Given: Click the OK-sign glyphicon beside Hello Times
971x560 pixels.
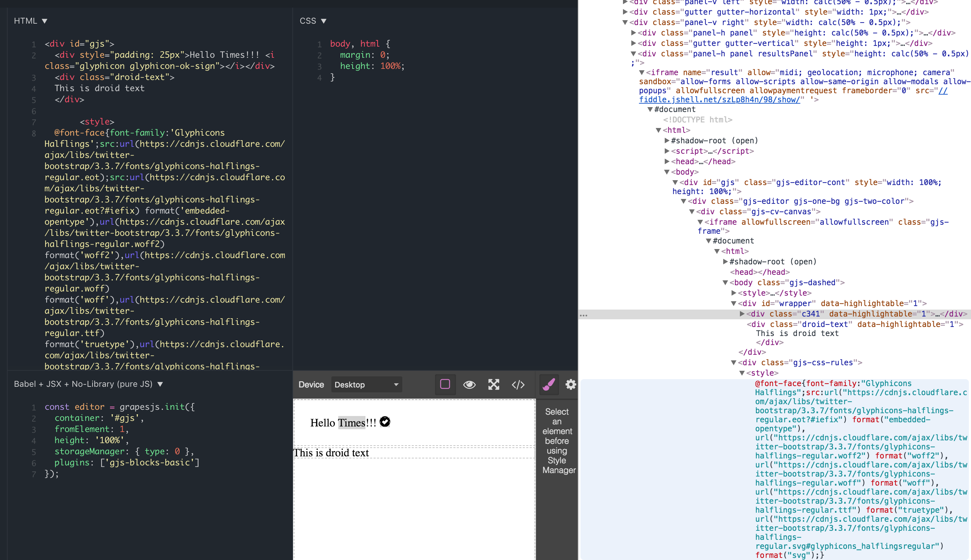Looking at the screenshot, I should (x=385, y=422).
